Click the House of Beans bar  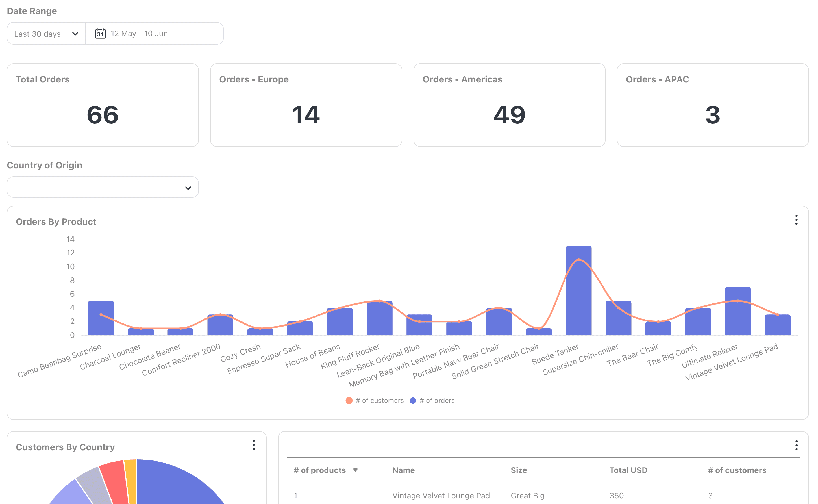[340, 321]
